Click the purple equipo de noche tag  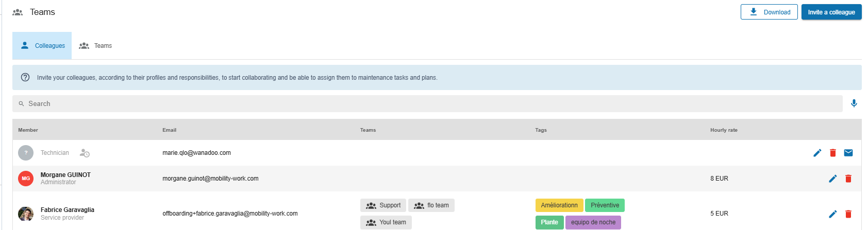click(593, 222)
